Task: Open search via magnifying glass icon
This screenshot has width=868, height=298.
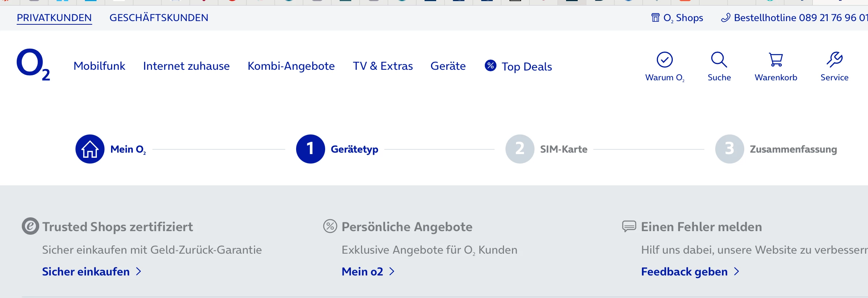Action: pos(719,60)
